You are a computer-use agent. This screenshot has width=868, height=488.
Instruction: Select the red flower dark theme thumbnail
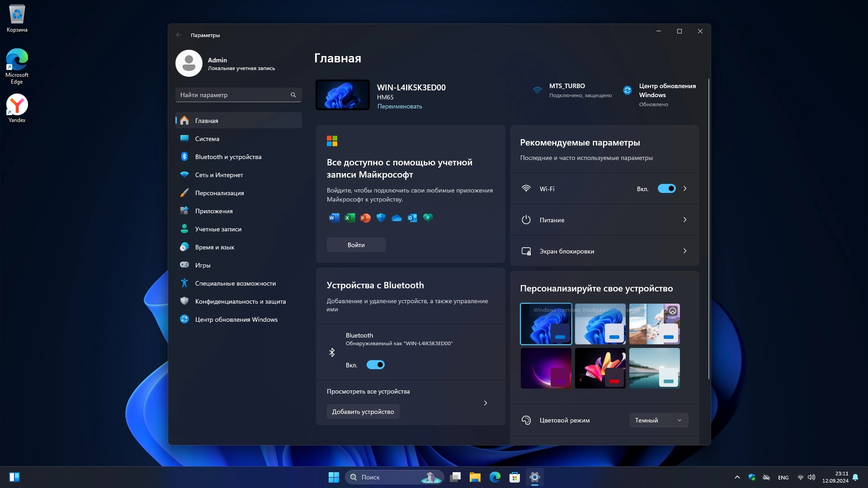[600, 368]
